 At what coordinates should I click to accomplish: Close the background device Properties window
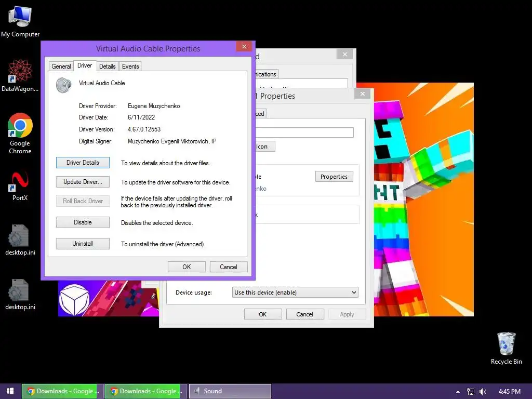(x=362, y=94)
